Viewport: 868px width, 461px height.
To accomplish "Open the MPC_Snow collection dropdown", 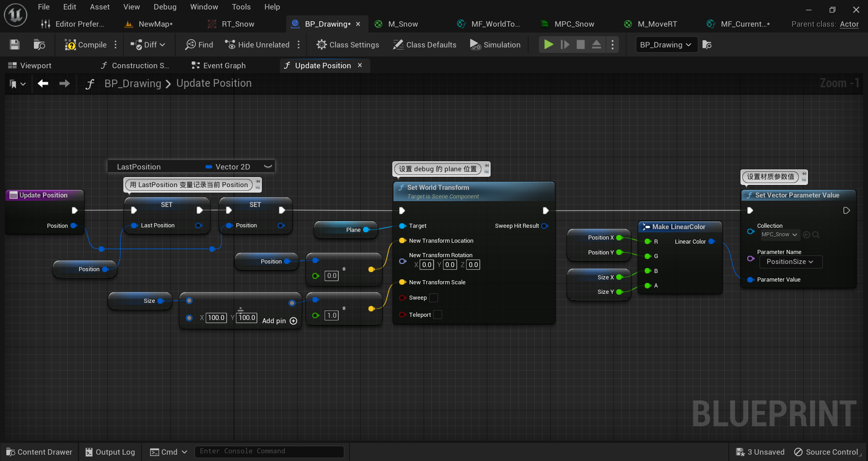I will 779,235.
